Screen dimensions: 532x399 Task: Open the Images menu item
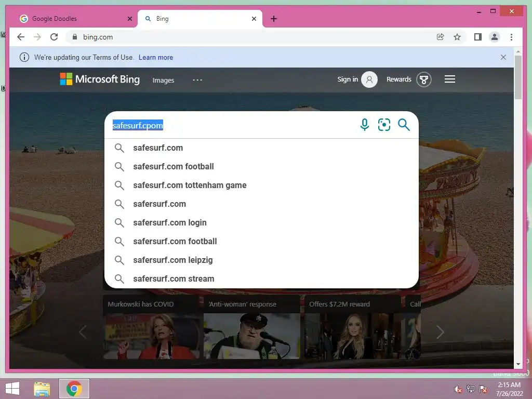click(163, 81)
